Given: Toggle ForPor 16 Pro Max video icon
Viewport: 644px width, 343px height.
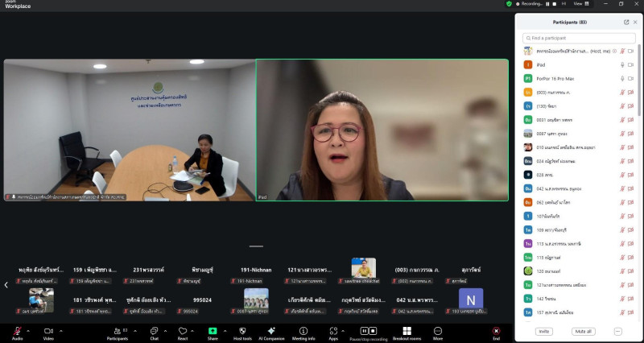Looking at the screenshot, I should 631,78.
